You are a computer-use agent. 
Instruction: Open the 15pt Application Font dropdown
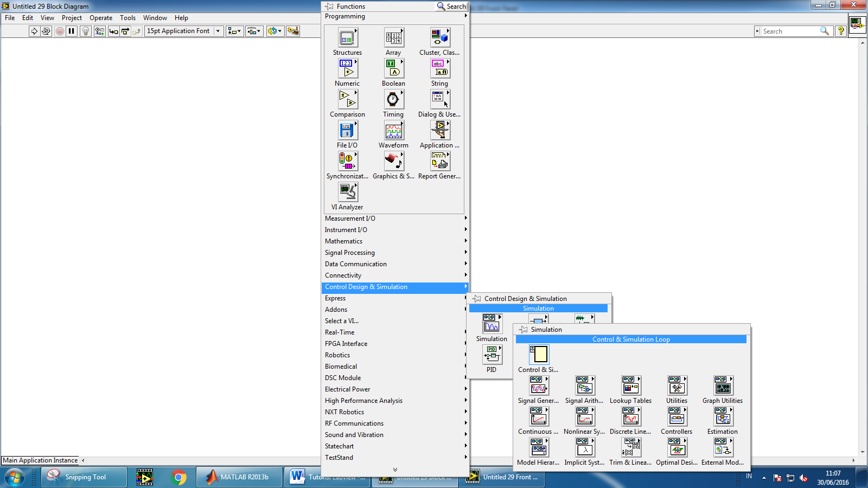tap(184, 31)
